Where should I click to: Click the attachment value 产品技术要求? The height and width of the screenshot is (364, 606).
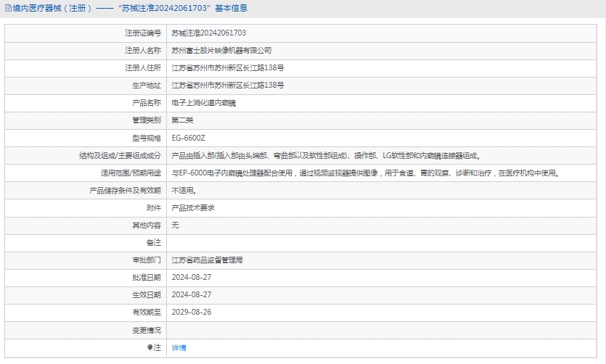192,207
